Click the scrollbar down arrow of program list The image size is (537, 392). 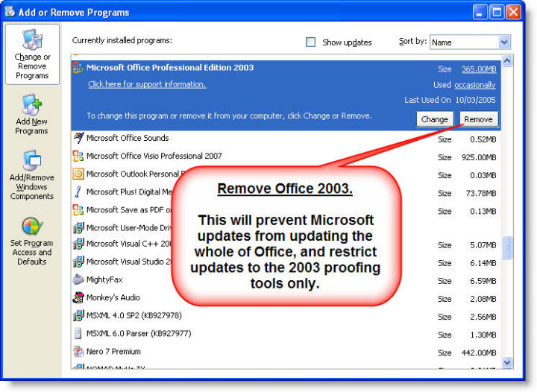click(507, 362)
